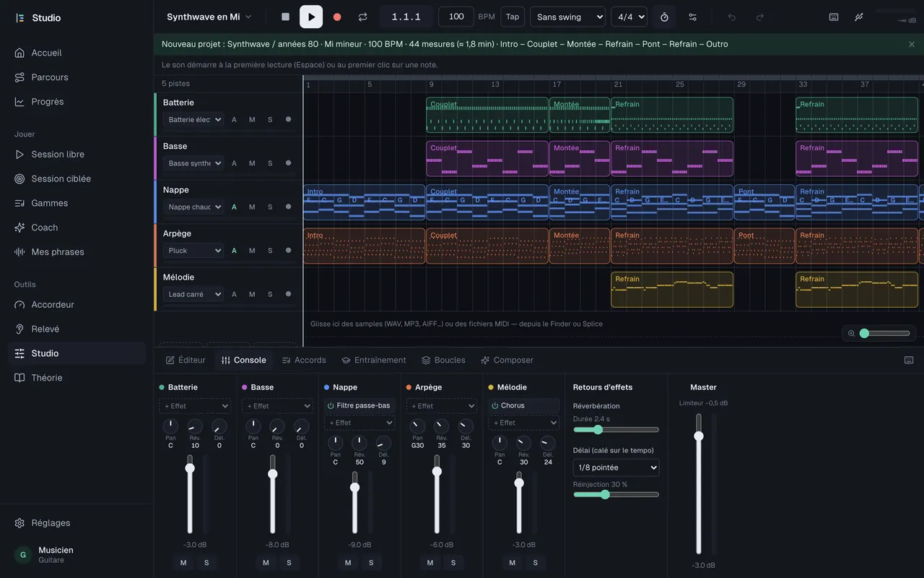Toggle the metronome icon
Image resolution: width=924 pixels, height=578 pixels.
point(664,17)
